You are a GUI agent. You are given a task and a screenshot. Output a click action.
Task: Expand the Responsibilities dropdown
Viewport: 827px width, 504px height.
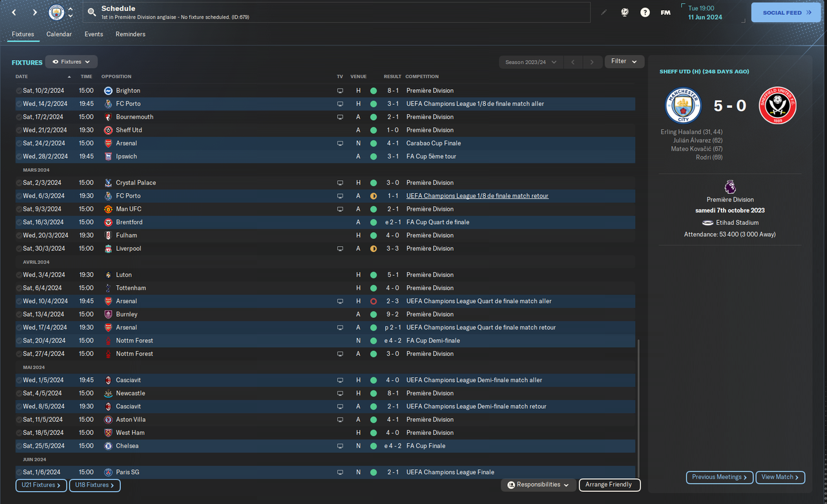[539, 485]
